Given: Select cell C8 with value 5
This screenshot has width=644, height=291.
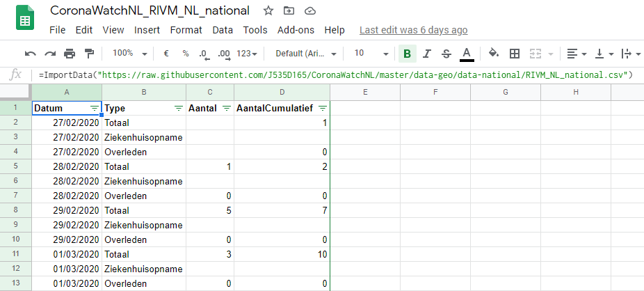Looking at the screenshot, I should point(210,210).
